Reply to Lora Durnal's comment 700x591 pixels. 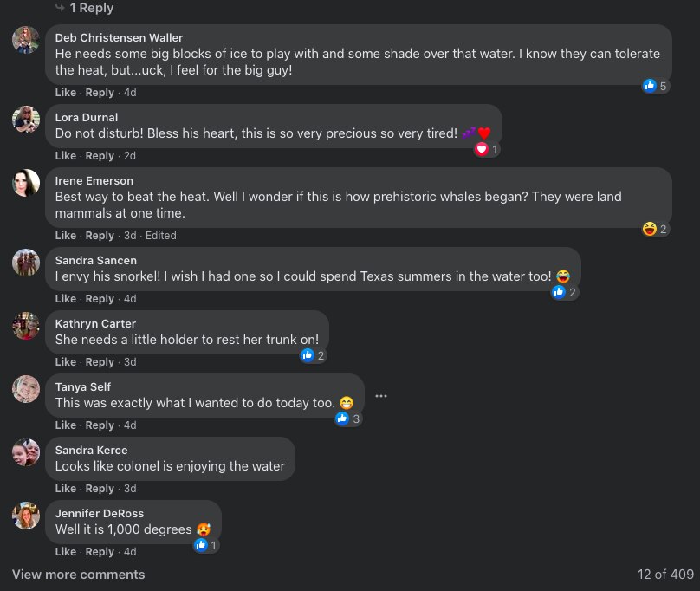(100, 156)
